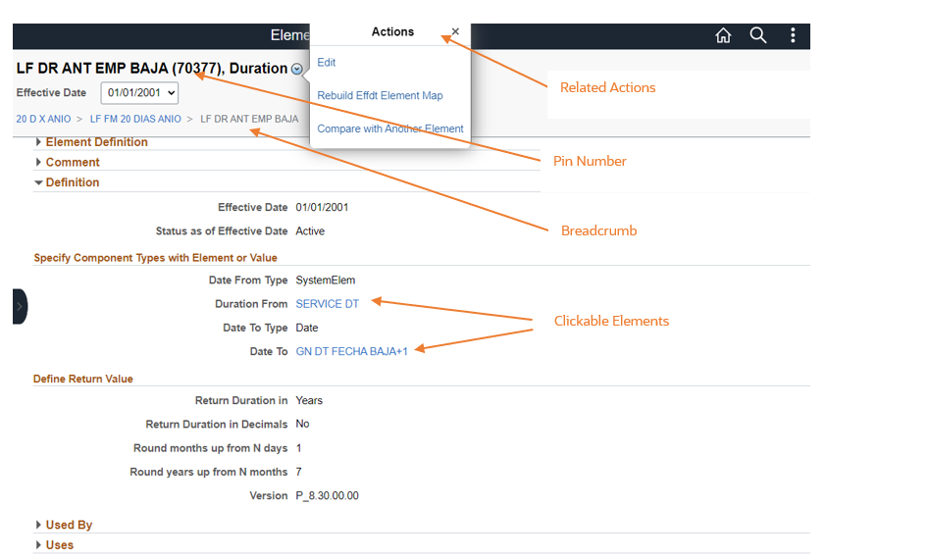Select Compare with Another Element
The image size is (930, 560).
(390, 128)
